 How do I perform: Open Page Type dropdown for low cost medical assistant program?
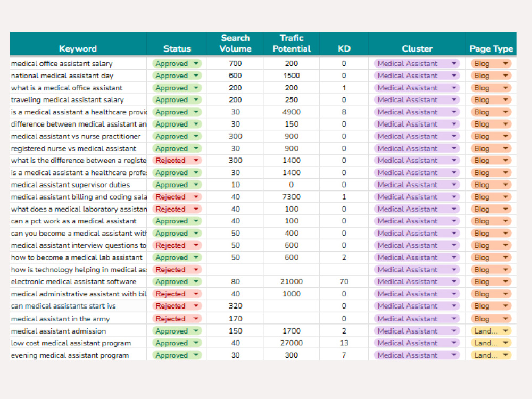(x=491, y=343)
